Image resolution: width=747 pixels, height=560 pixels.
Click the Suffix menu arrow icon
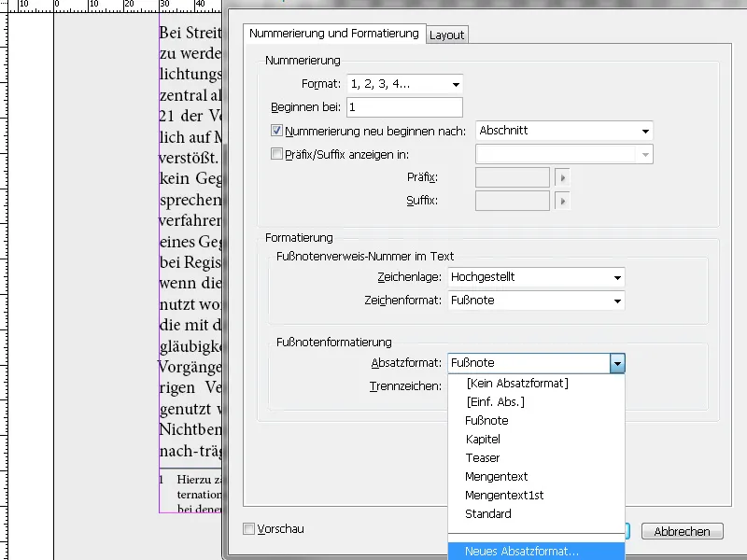point(561,200)
